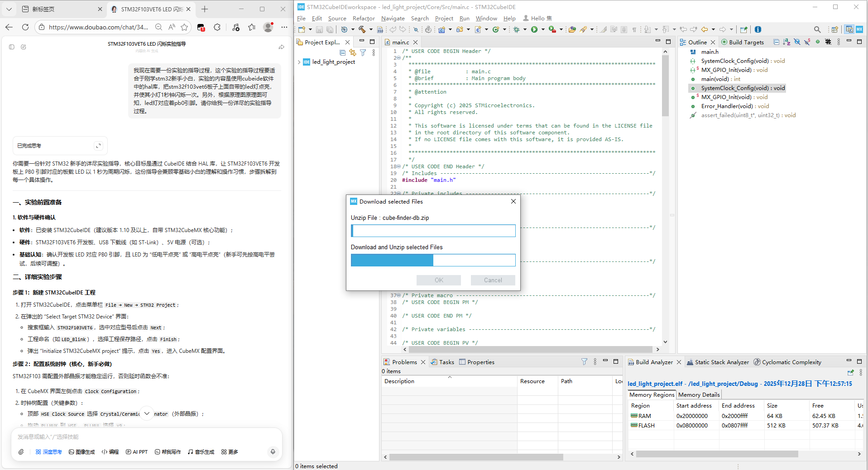Viewport: 868px width, 470px height.
Task: Click the scroll-down chevron button in chat
Action: pos(147,413)
